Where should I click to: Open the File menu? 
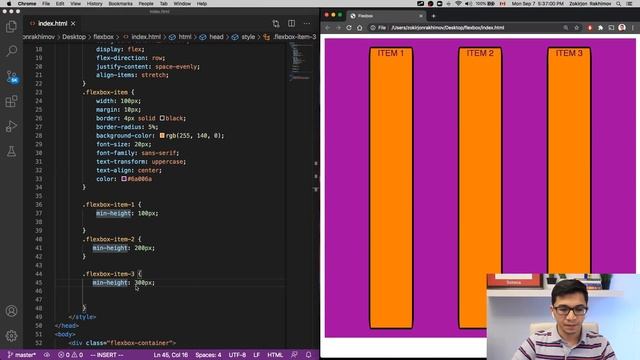tap(46, 4)
